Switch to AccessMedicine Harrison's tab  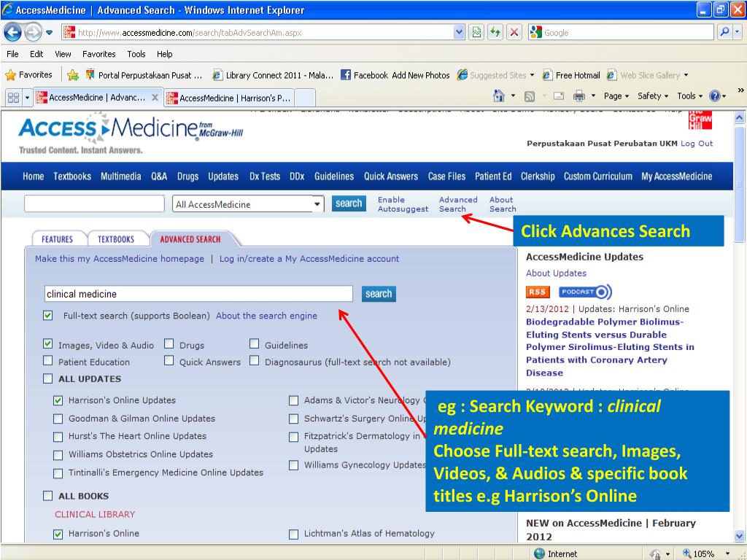pos(228,98)
